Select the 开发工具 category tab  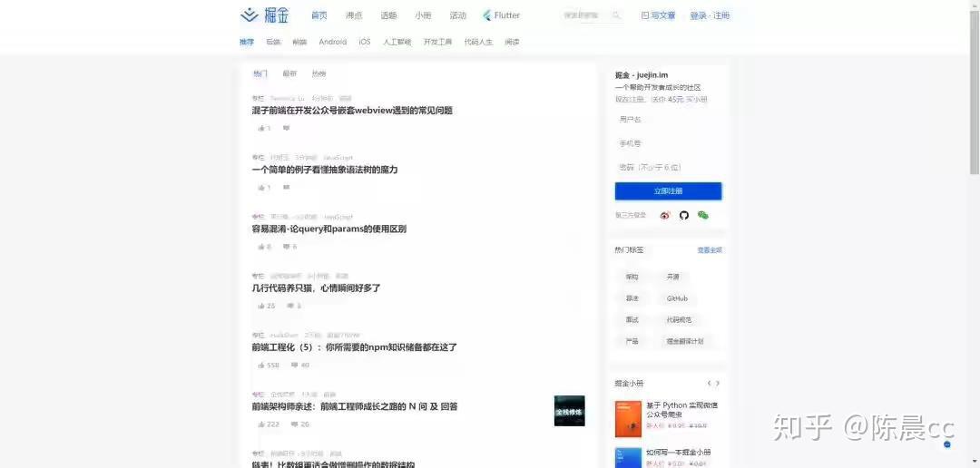click(437, 42)
